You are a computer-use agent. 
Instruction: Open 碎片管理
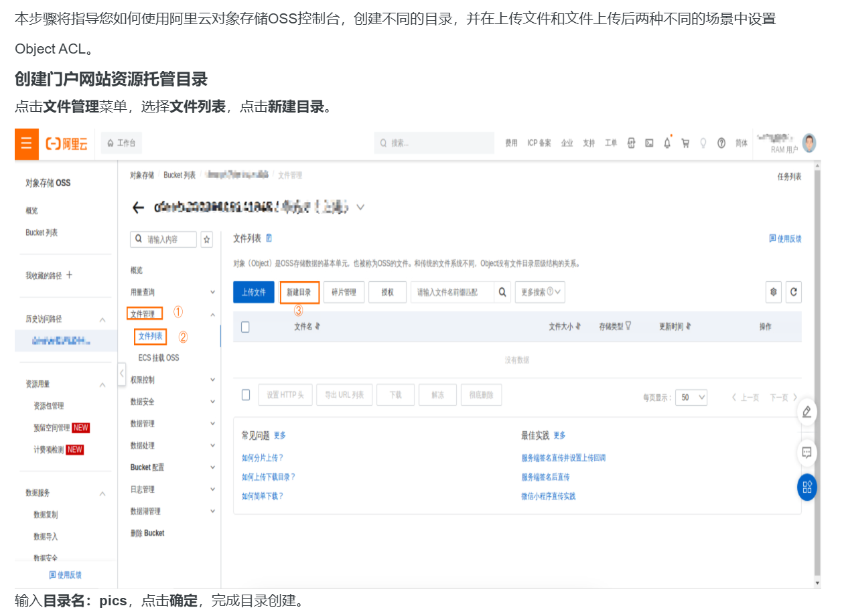pyautogui.click(x=344, y=292)
